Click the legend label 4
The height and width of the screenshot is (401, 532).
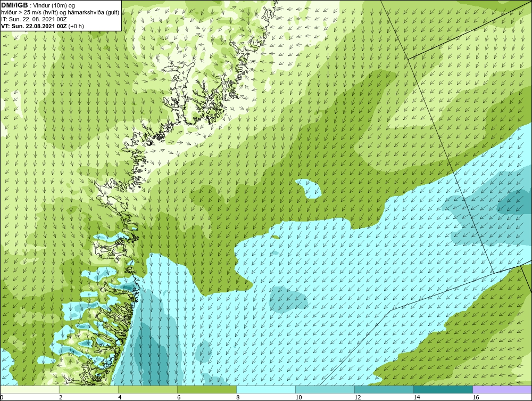(x=120, y=397)
